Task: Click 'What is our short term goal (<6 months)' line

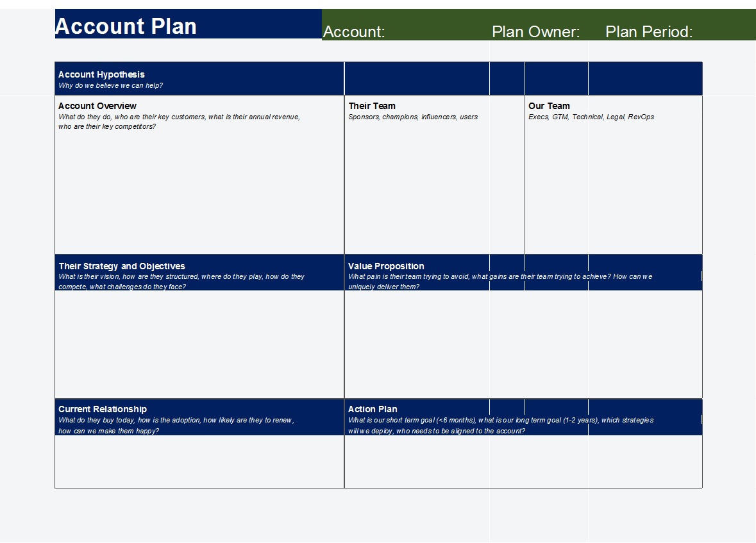Action: (500, 420)
